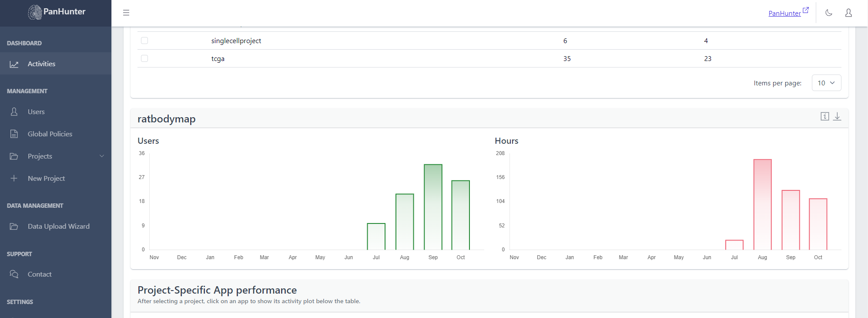Image resolution: width=868 pixels, height=318 pixels.
Task: Go to Global Policies page
Action: tap(50, 134)
